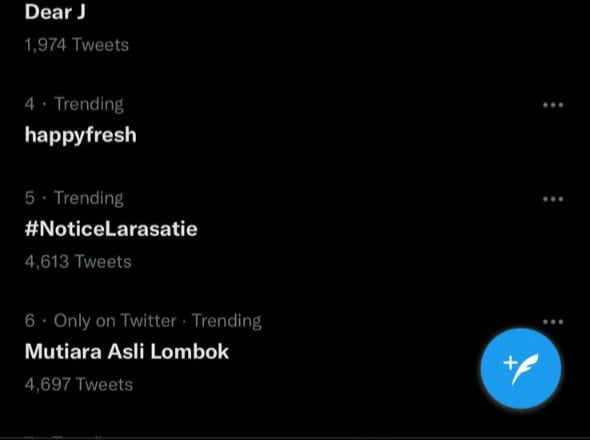Click the Only on Twitter label
The height and width of the screenshot is (440, 590).
coord(115,321)
